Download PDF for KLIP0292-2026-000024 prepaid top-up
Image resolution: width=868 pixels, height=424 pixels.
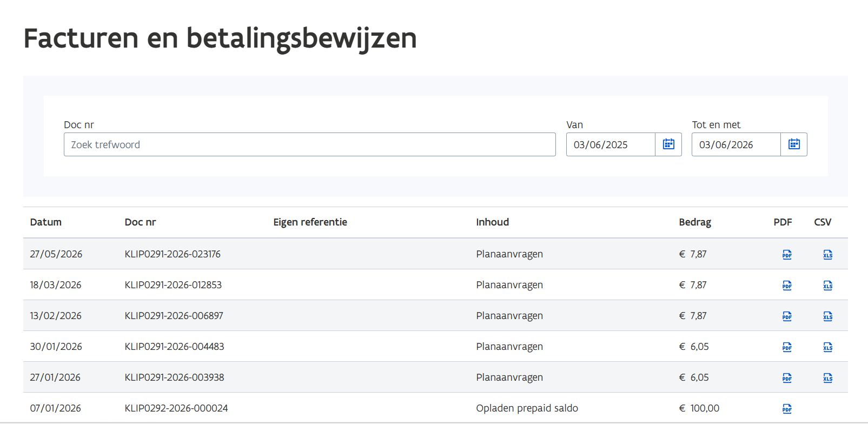787,408
